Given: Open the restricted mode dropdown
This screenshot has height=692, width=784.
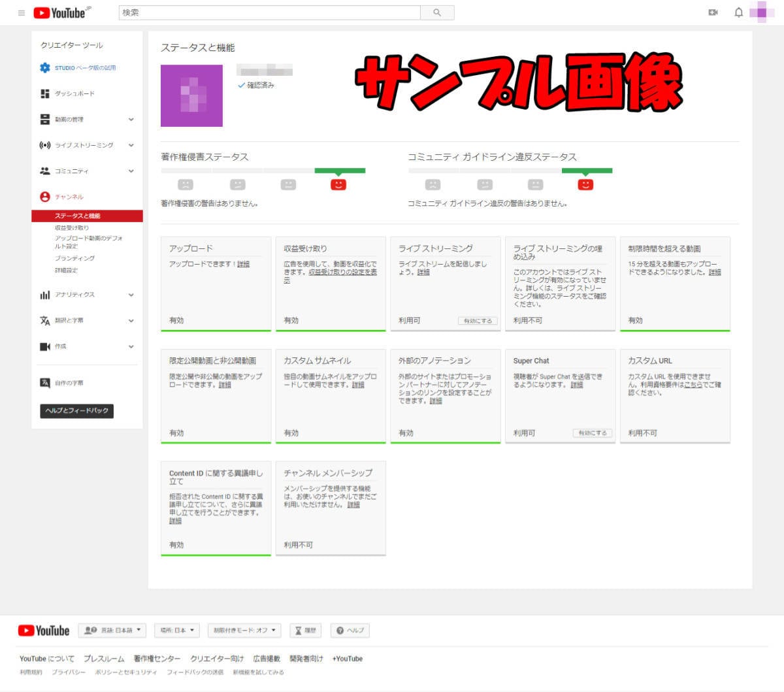Looking at the screenshot, I should click(245, 631).
